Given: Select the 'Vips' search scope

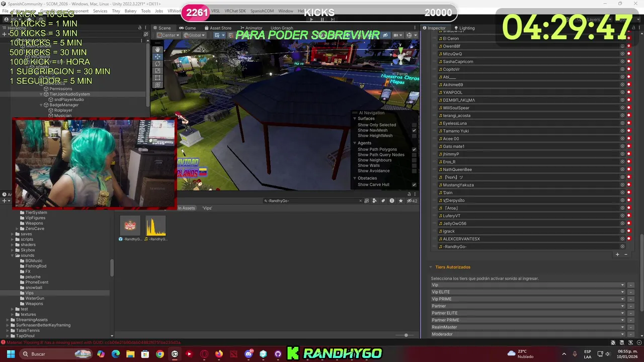Looking at the screenshot, I should coord(207,208).
